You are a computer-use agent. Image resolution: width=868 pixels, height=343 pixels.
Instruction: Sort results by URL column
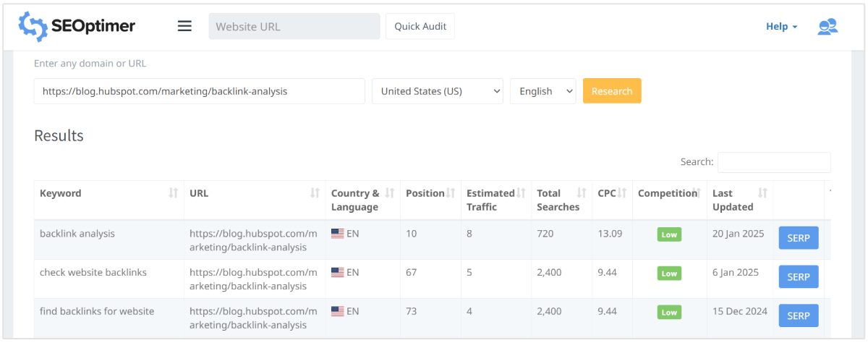tap(315, 193)
